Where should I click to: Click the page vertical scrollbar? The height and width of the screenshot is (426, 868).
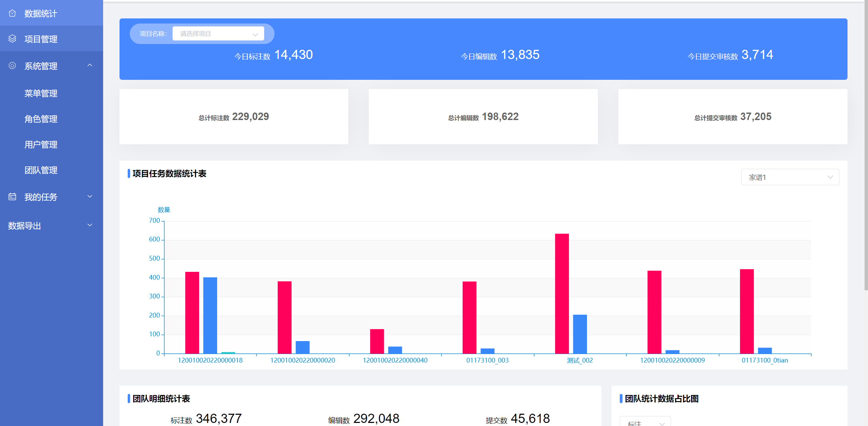point(866,145)
